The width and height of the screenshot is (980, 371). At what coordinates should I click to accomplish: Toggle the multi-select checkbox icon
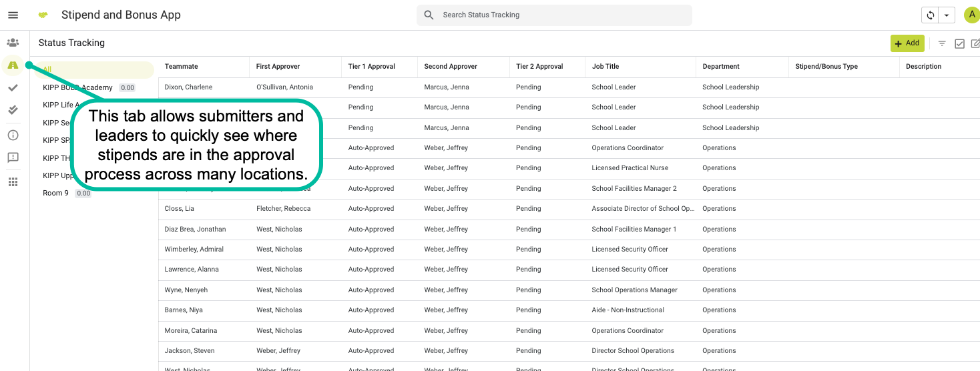pos(959,43)
